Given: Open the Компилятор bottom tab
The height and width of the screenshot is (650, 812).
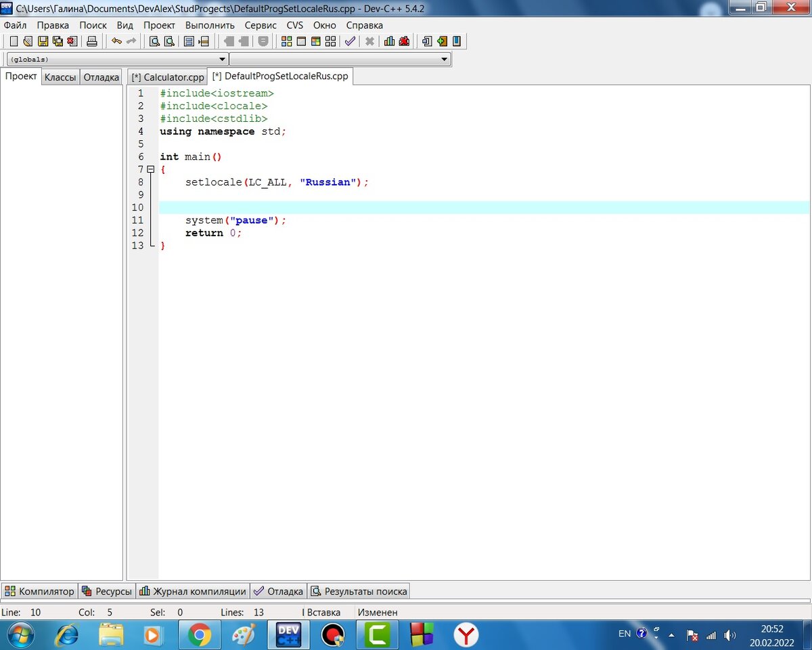Looking at the screenshot, I should click(39, 591).
